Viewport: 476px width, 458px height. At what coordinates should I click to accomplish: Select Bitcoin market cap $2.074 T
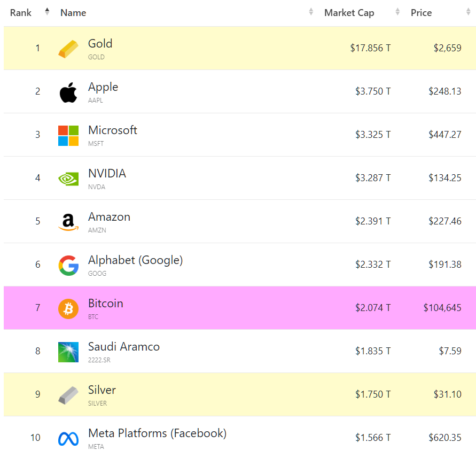pyautogui.click(x=373, y=308)
